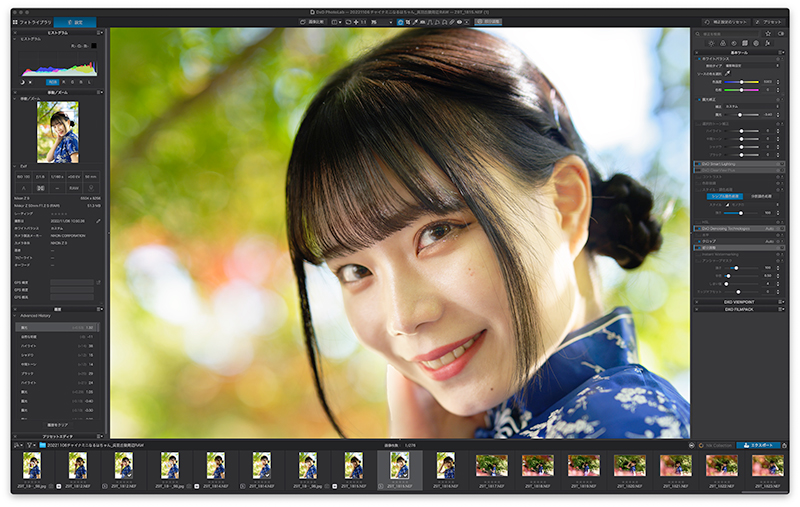Click the Compare image button in toolbar
This screenshot has height=507, width=800.
click(312, 22)
